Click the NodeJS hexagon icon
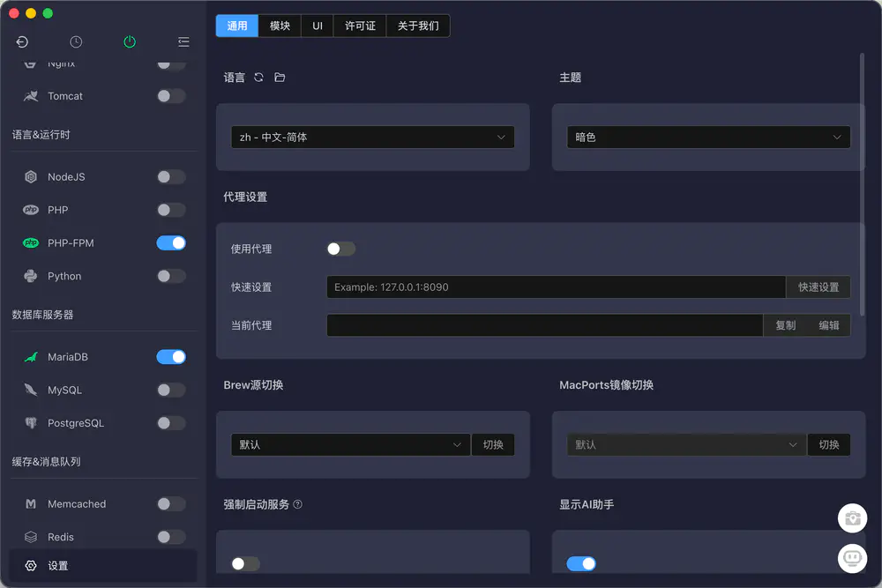882x588 pixels. click(x=31, y=177)
